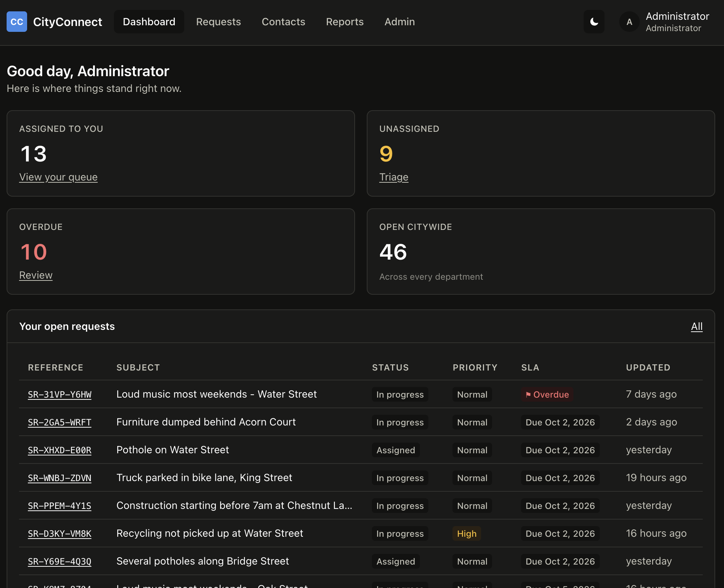Open All requests link
Screen dimensions: 724x588
(697, 326)
